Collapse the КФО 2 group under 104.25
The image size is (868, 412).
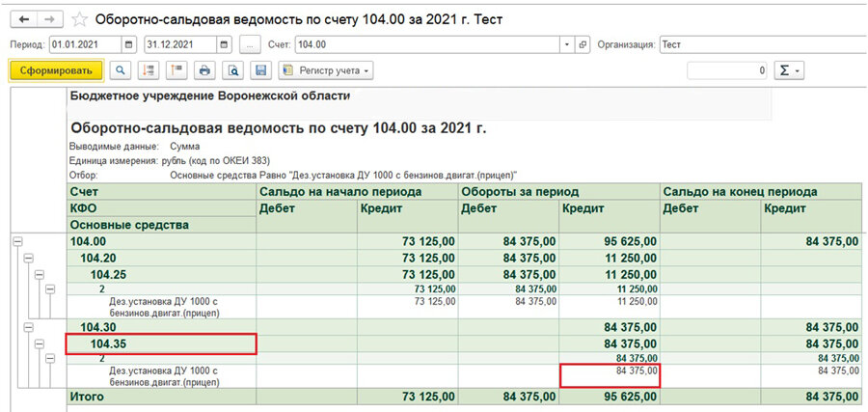coord(50,288)
